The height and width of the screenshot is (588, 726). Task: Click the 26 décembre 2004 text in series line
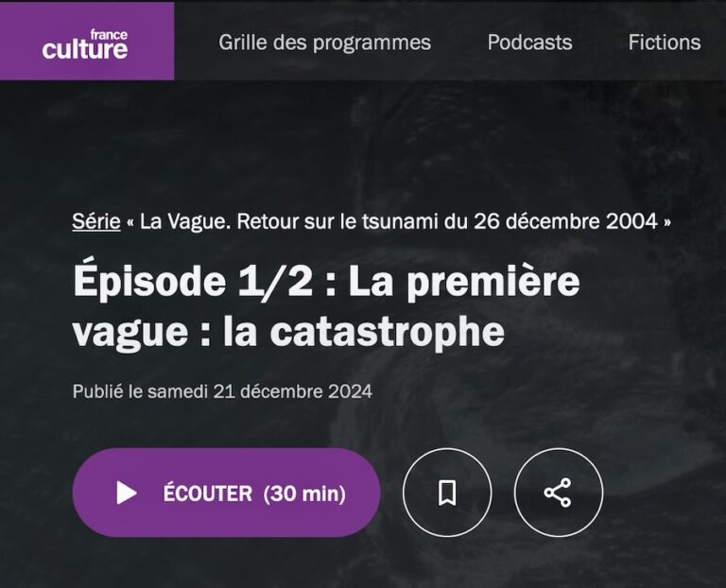click(x=565, y=221)
